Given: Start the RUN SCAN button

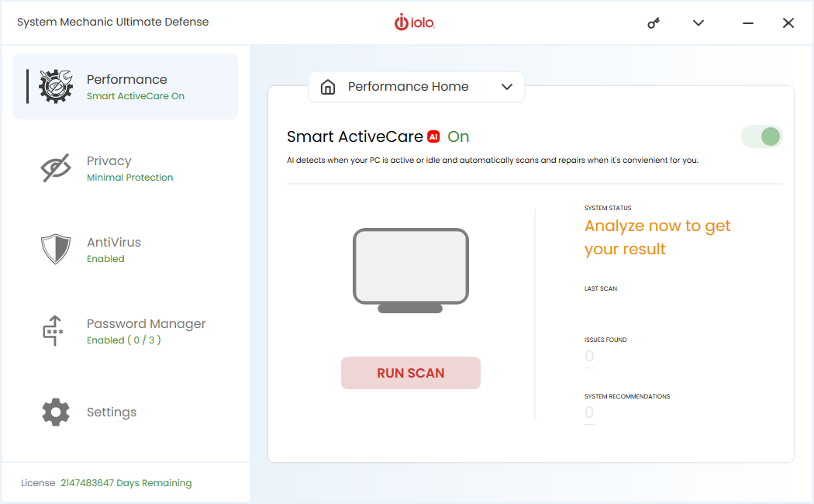Looking at the screenshot, I should coord(411,373).
